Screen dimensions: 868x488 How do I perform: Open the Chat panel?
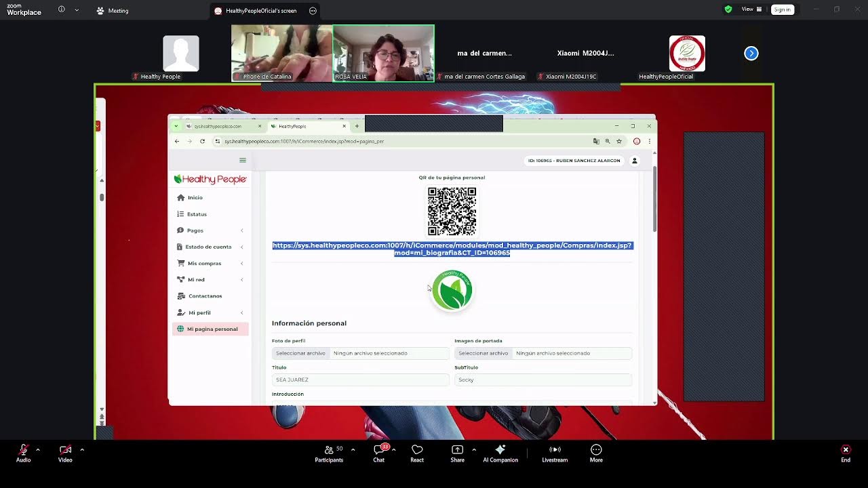[379, 453]
